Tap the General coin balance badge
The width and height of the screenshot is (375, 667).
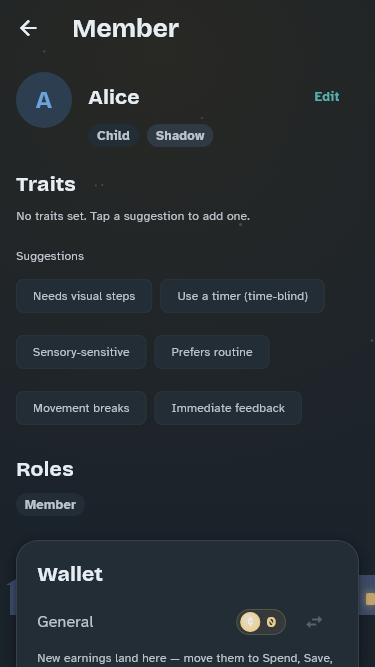click(261, 622)
